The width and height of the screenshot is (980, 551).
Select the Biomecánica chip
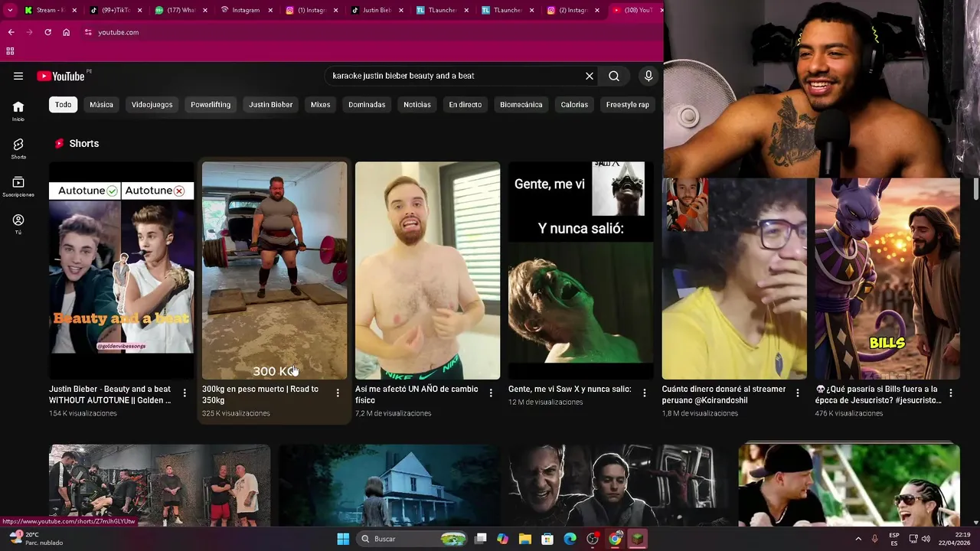[521, 105]
